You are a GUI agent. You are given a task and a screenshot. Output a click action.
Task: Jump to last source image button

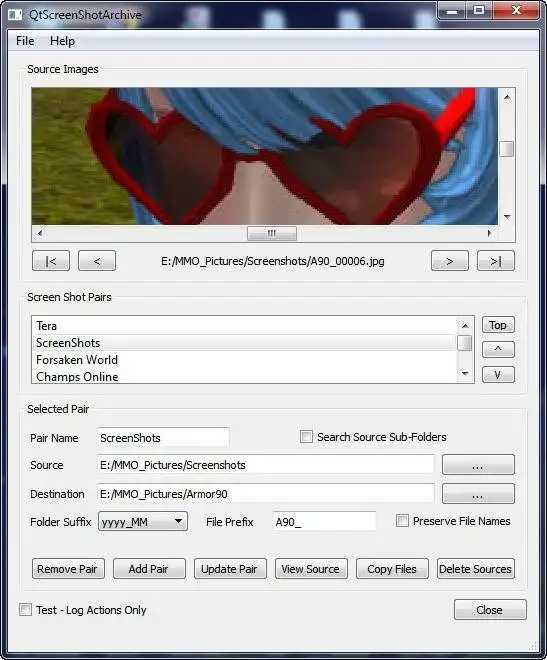[x=496, y=261]
